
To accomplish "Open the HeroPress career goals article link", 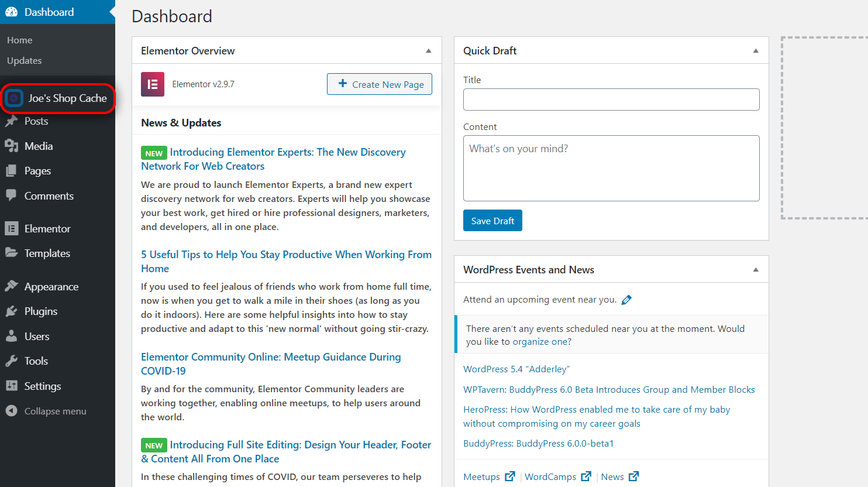I will [597, 416].
